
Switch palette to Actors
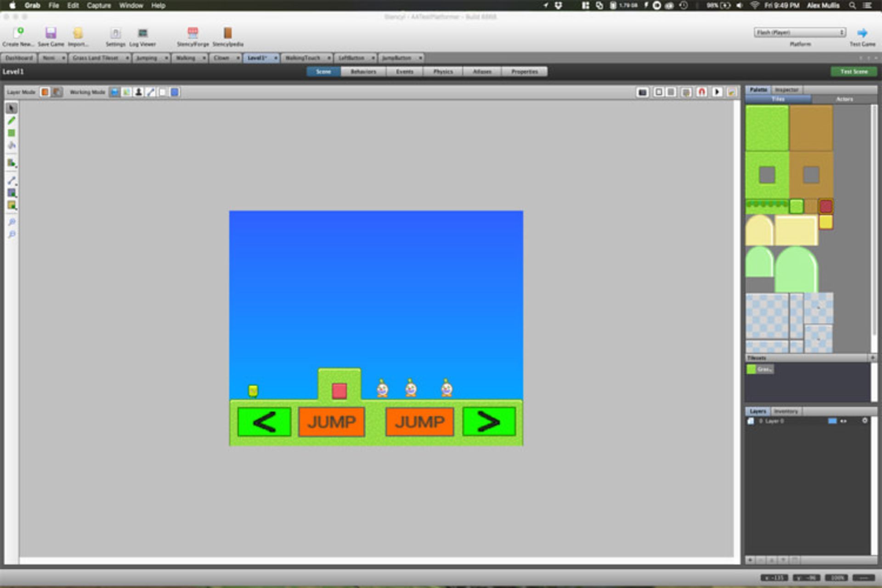(x=844, y=99)
